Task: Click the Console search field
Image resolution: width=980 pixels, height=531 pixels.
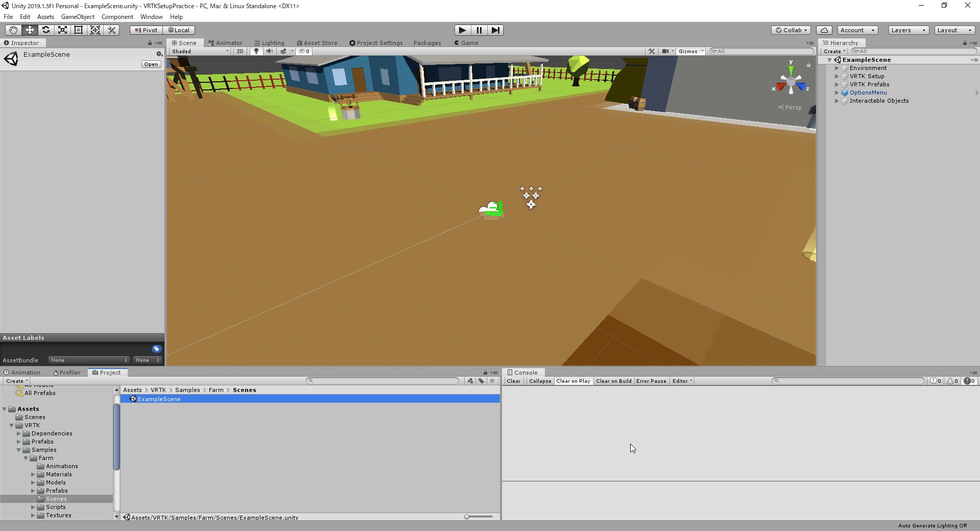Action: 849,381
